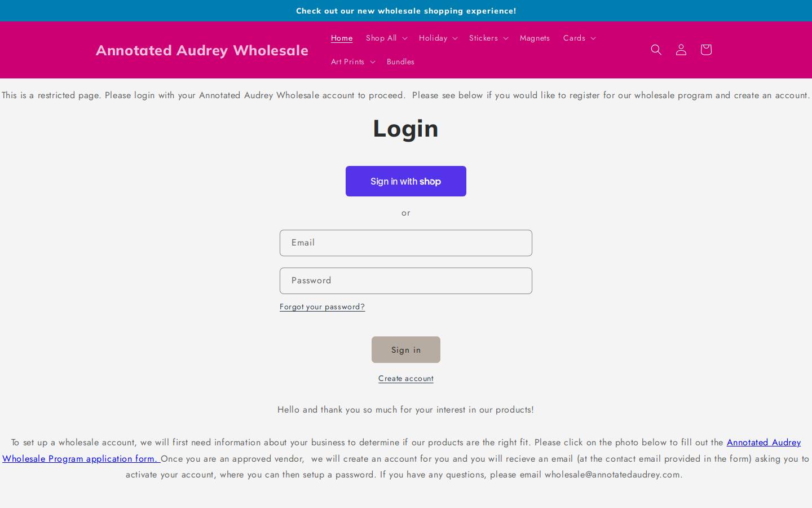Open the Wholesale Program application form link

[x=81, y=458]
